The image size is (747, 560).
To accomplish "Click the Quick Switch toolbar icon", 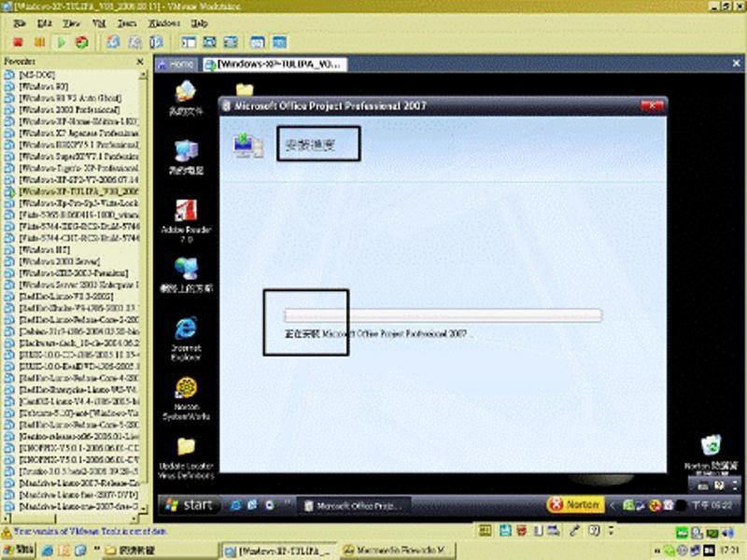I will [231, 42].
